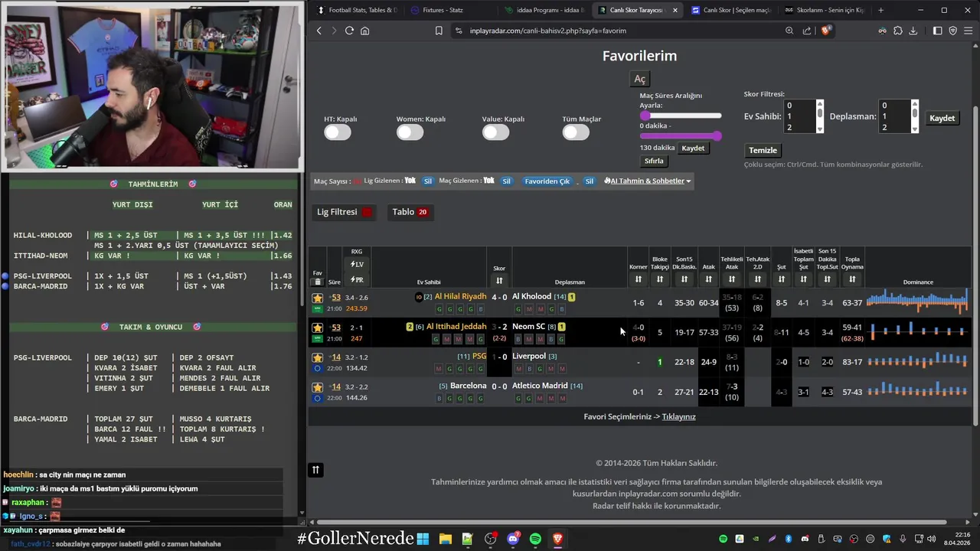Click Kaydet next to score filter
The height and width of the screenshot is (551, 980).
point(942,118)
